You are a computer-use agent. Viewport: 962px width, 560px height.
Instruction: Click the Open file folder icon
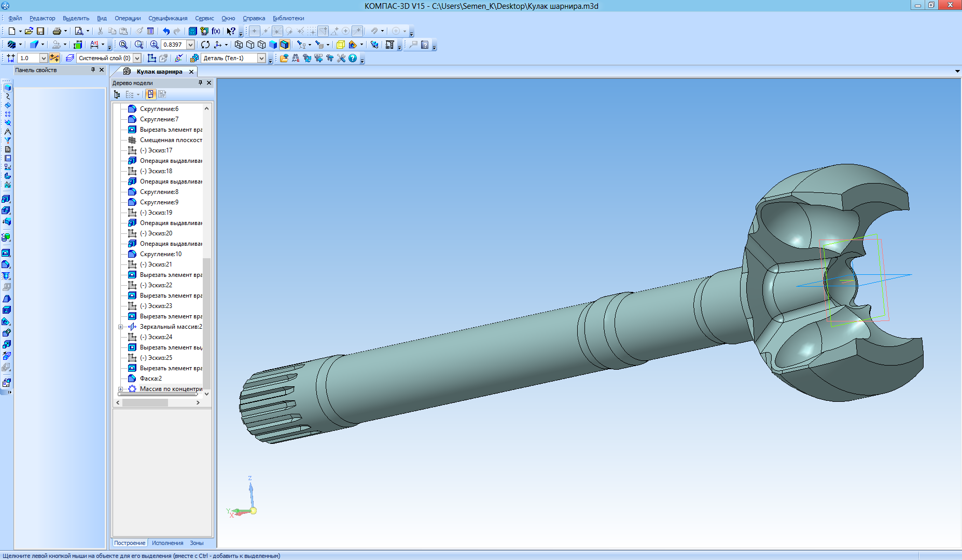(x=29, y=31)
